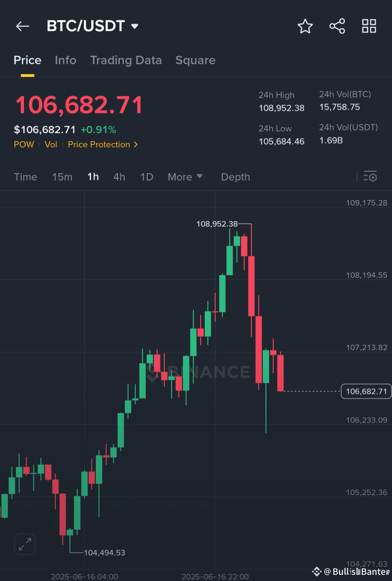Tap the Bullish Banter logo in the footer
Screen dimensions: 392x581
(317, 571)
